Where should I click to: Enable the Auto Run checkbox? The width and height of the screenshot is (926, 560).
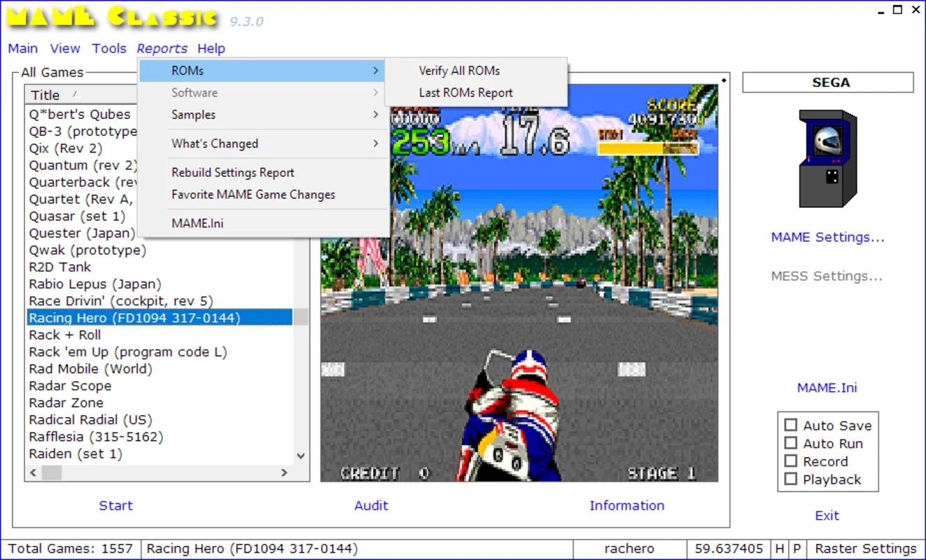(x=791, y=443)
